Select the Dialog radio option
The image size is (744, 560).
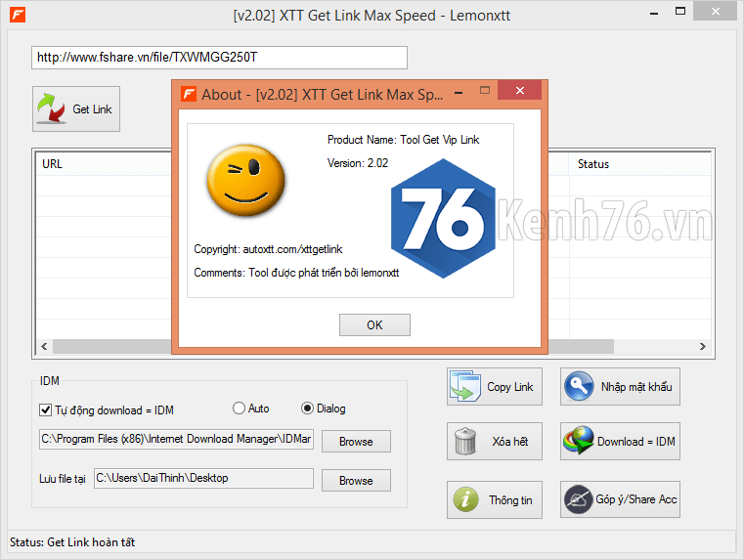pos(307,409)
